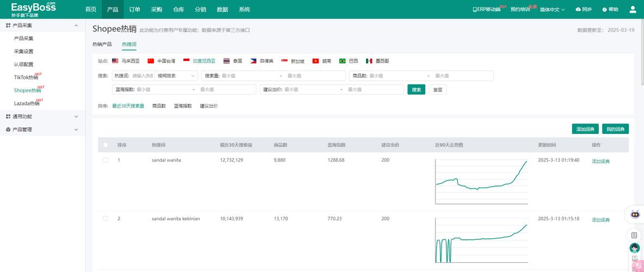
Task: Check the box for sandal wanita row
Action: 106,160
